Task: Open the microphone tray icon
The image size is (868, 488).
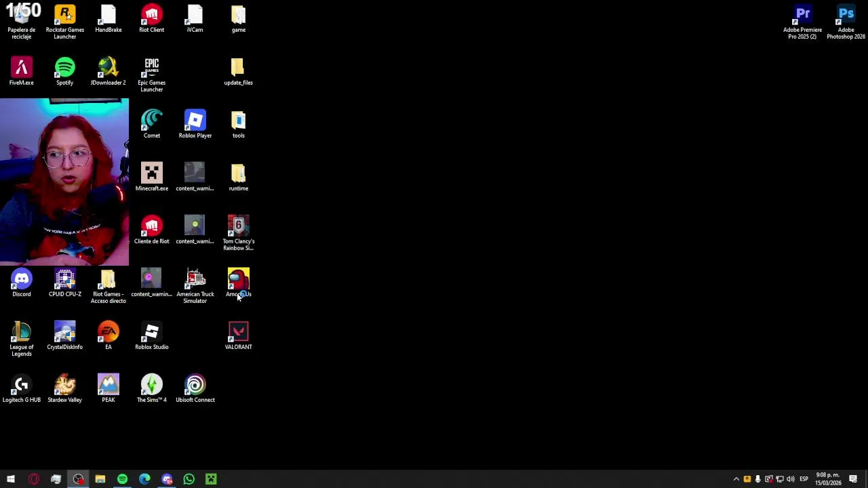Action: point(758,479)
